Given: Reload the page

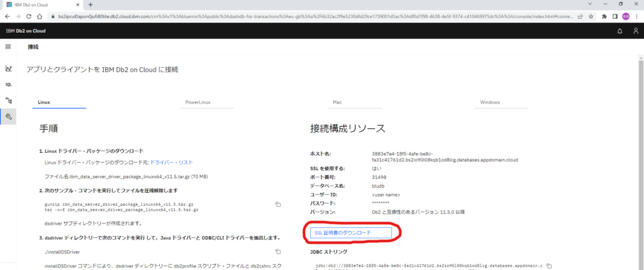Looking at the screenshot, I should (x=29, y=17).
